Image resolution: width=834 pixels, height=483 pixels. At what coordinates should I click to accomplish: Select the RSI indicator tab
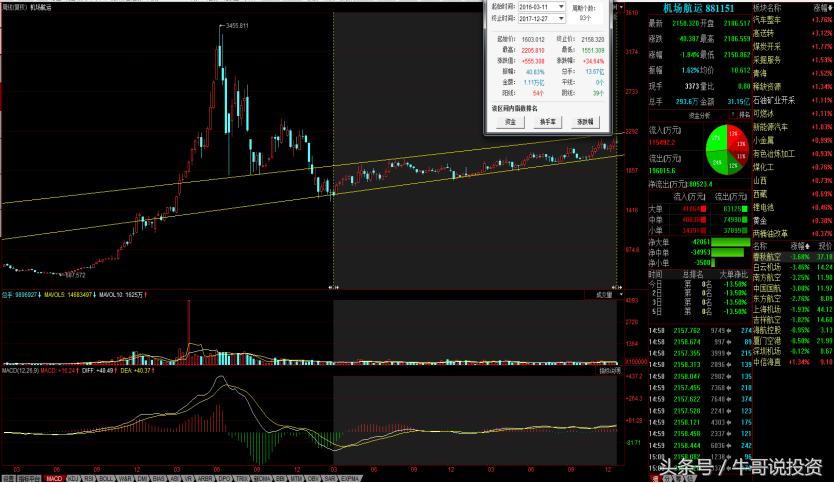coord(88,478)
